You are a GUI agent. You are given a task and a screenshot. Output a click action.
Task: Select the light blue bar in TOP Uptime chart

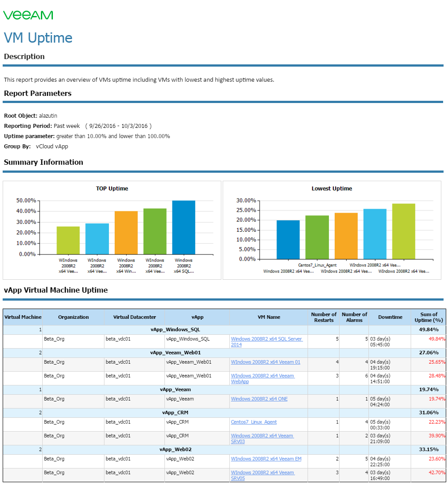click(97, 239)
